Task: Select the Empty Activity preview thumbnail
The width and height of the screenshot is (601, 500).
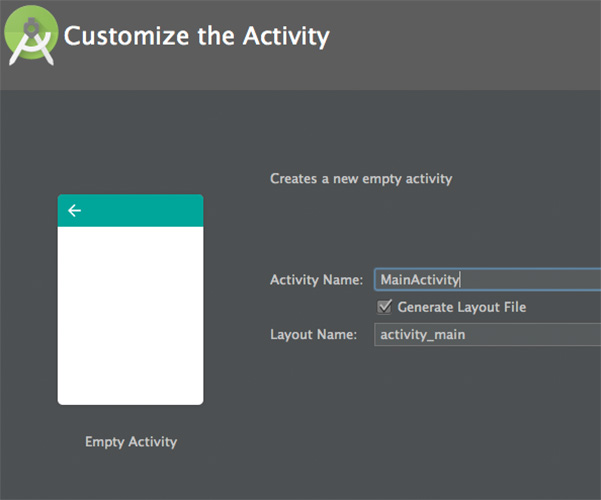Action: point(130,300)
